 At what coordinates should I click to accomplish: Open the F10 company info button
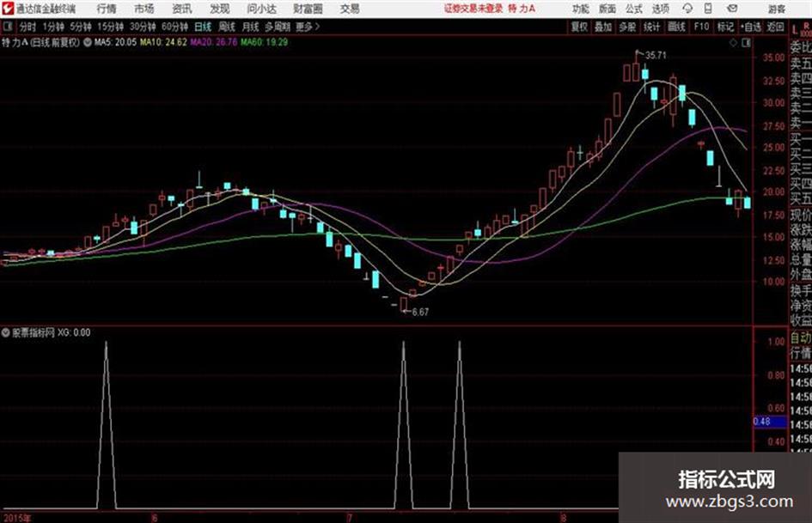point(702,27)
